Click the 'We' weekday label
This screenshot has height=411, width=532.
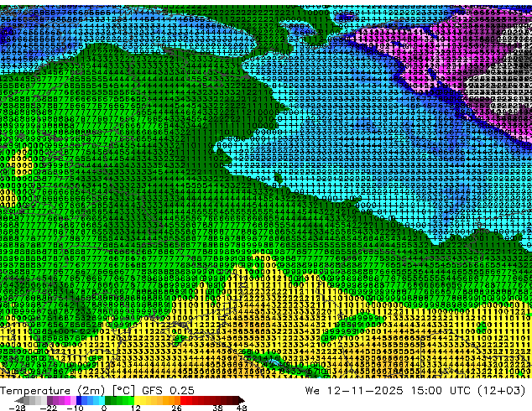coord(312,391)
